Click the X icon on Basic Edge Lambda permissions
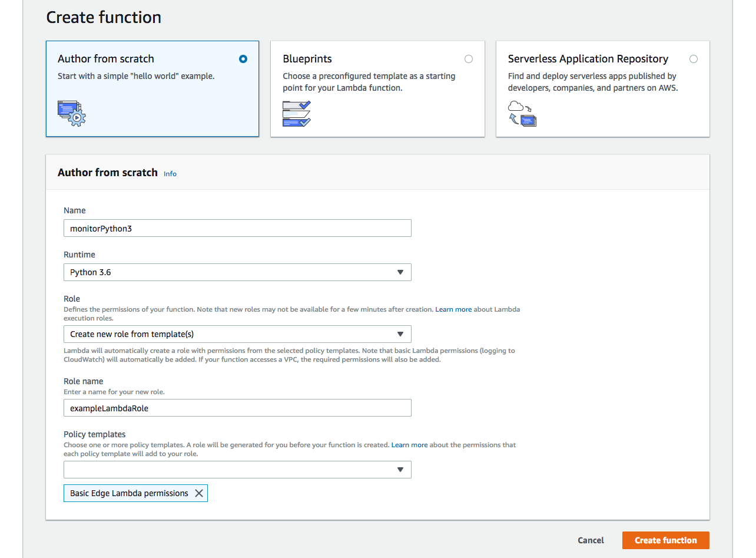Image resolution: width=756 pixels, height=558 pixels. point(199,493)
